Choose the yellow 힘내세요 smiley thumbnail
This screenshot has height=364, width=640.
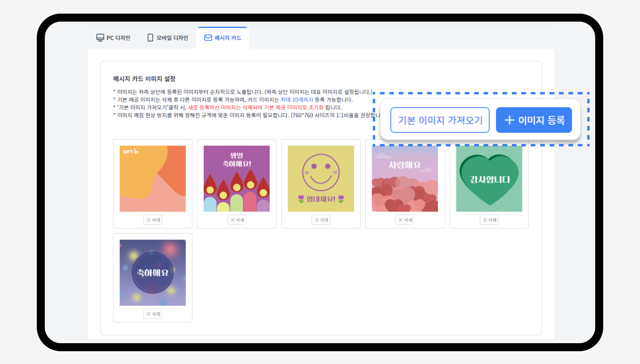(321, 178)
